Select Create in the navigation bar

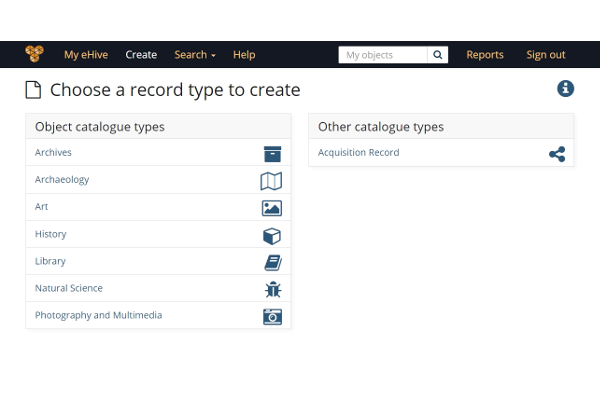141,55
